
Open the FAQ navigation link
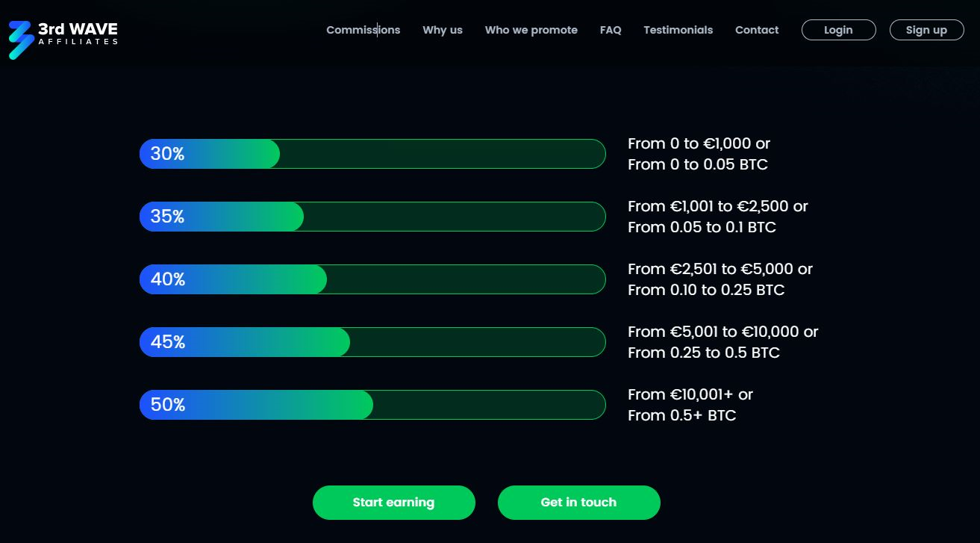[611, 30]
